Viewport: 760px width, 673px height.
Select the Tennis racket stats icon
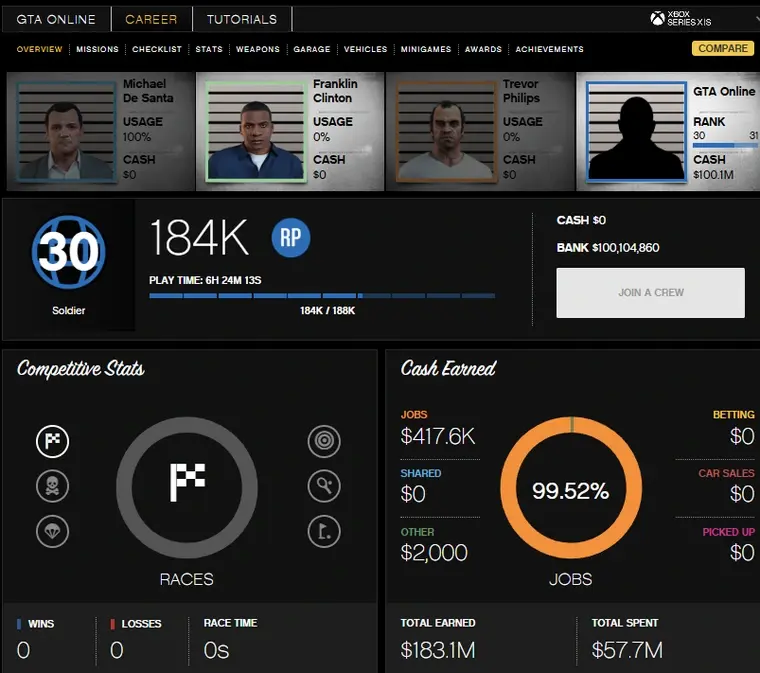tap(324, 486)
